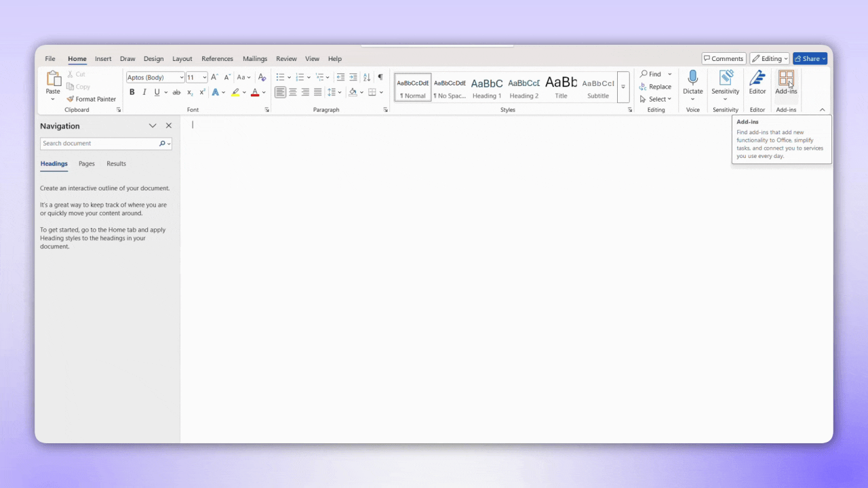Click the Multilevel list icon
This screenshot has height=488, width=868.
pos(319,77)
